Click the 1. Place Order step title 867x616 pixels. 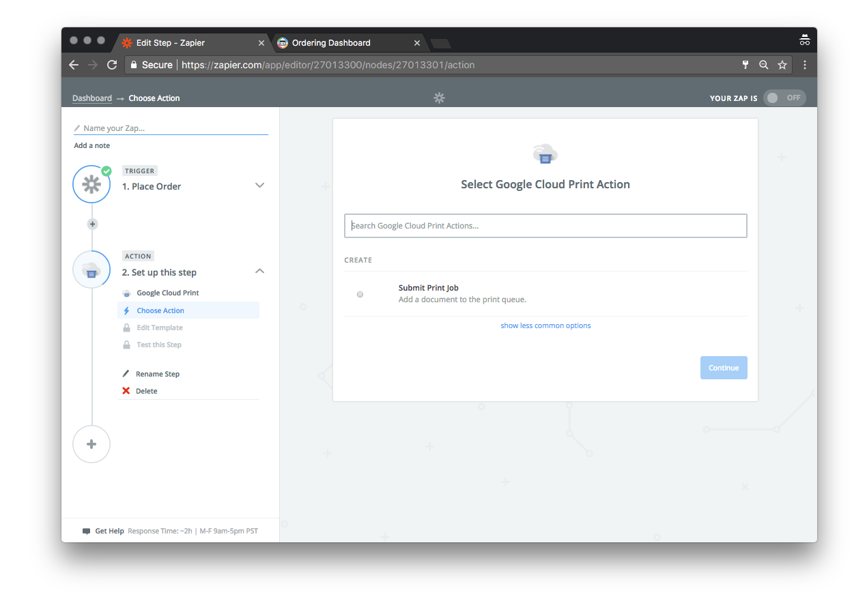pos(152,186)
